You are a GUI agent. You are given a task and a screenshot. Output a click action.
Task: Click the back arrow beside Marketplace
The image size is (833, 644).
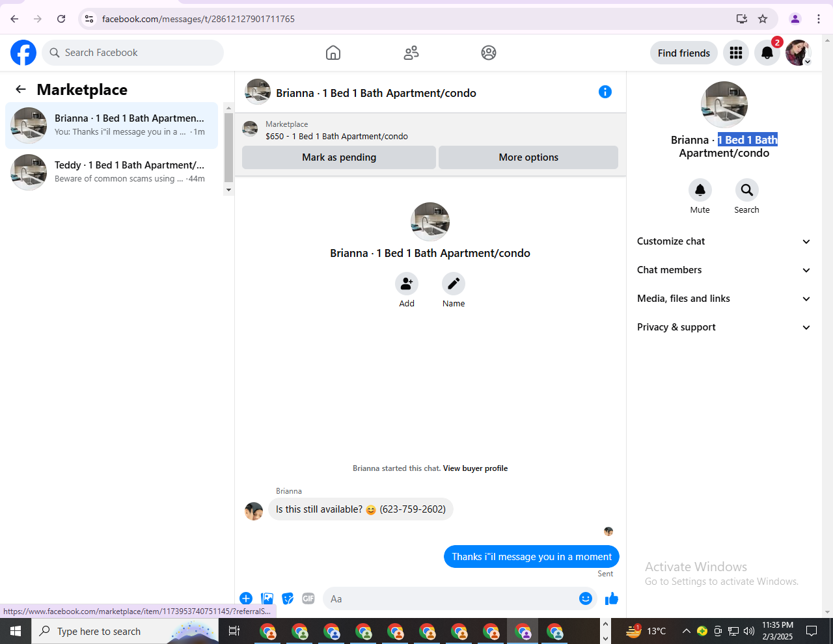click(x=21, y=90)
